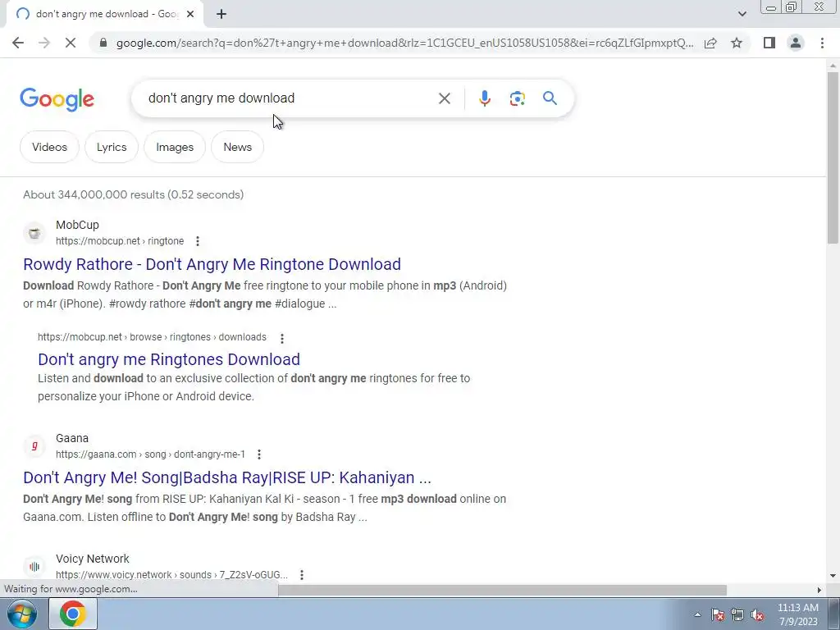Screen dimensions: 840x630
Task: Open the Gaana Don't Angry Me song result
Action: click(227, 477)
